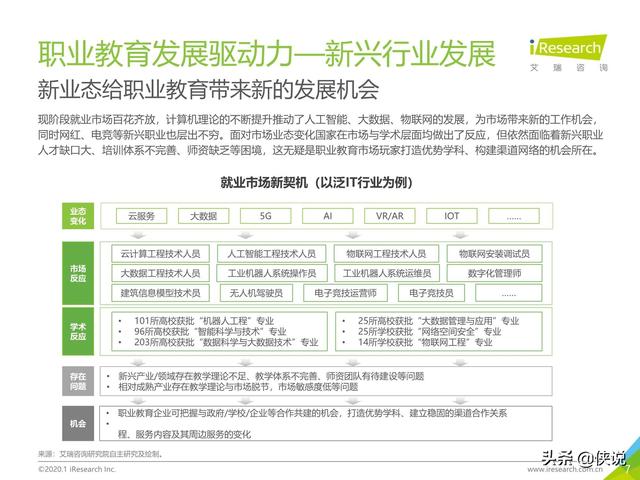The width and height of the screenshot is (640, 480).
Task: Click 物联网安装调试员 box
Action: (x=494, y=253)
